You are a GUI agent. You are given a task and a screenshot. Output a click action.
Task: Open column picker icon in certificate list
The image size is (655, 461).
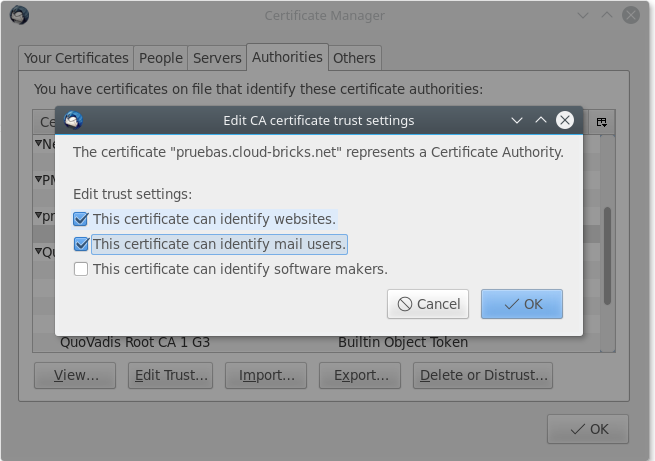click(x=602, y=122)
